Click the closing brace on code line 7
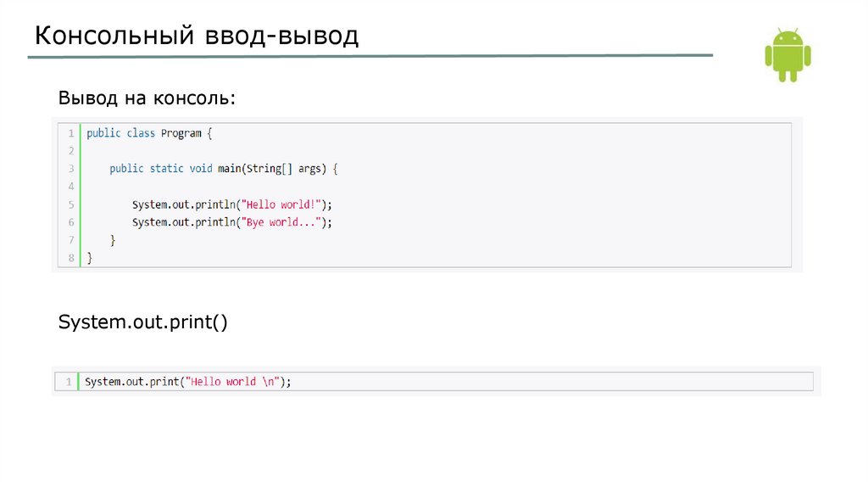Screen dimensions: 868x487 coord(113,240)
